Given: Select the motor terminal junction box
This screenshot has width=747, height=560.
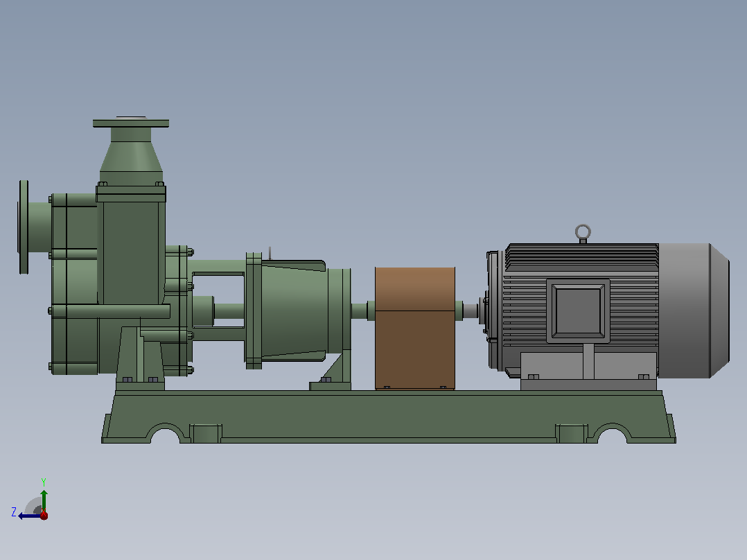Looking at the screenshot, I should click(578, 310).
